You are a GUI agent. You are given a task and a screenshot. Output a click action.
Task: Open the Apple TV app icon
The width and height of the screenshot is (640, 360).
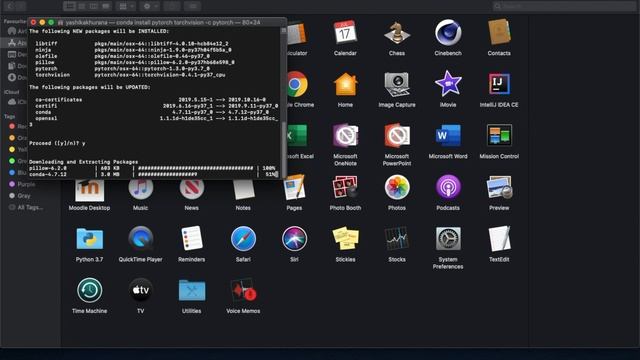[x=140, y=290]
